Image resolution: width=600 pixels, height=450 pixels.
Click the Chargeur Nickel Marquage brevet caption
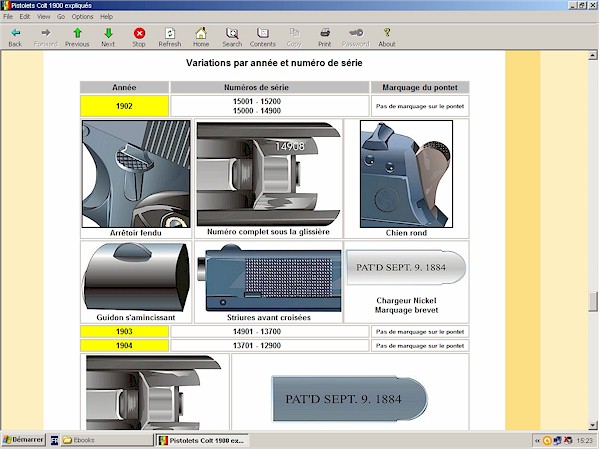(406, 305)
